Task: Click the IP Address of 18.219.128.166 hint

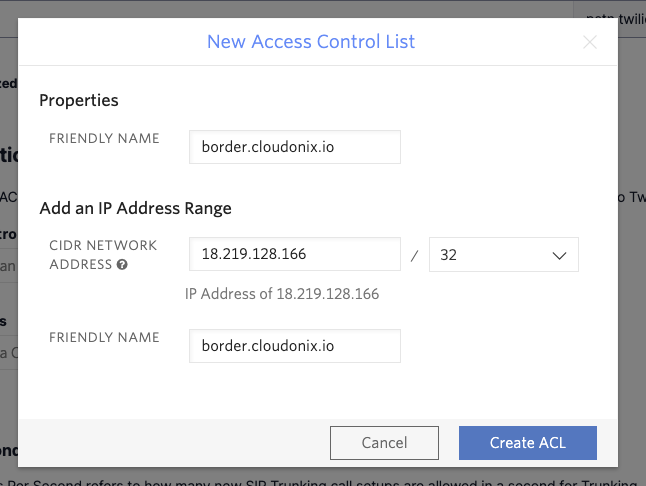Action: tap(282, 294)
